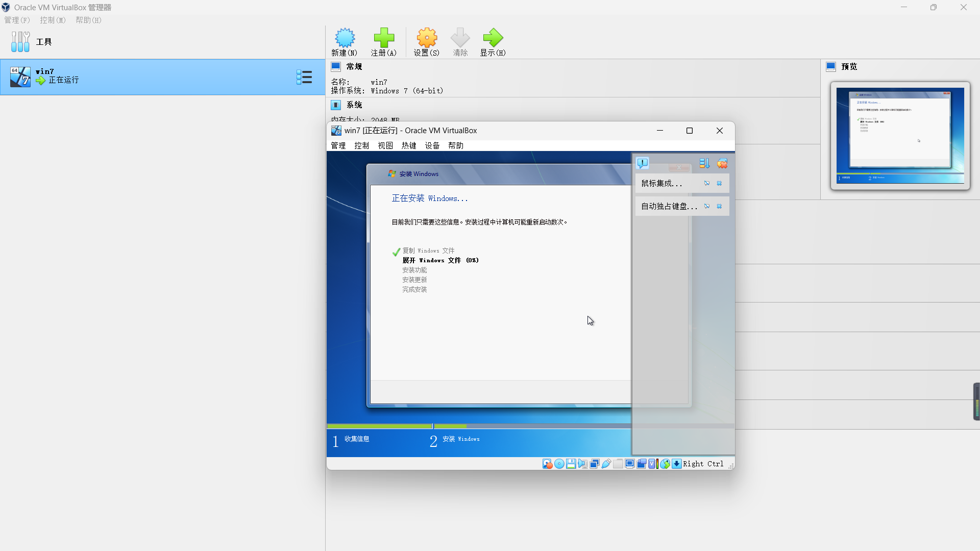980x551 pixels.
Task: Open the 工具 tools icon in manager
Action: click(x=20, y=41)
